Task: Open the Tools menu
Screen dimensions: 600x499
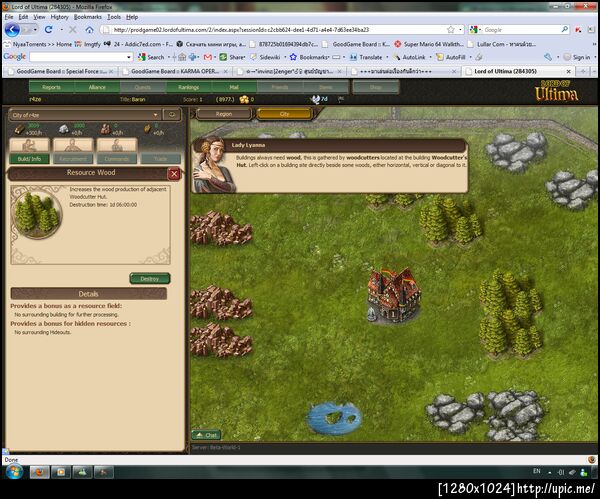Action: [114, 17]
